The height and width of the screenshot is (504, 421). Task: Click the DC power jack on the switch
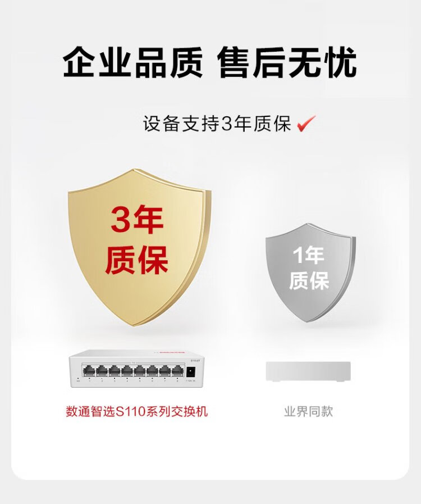point(190,372)
